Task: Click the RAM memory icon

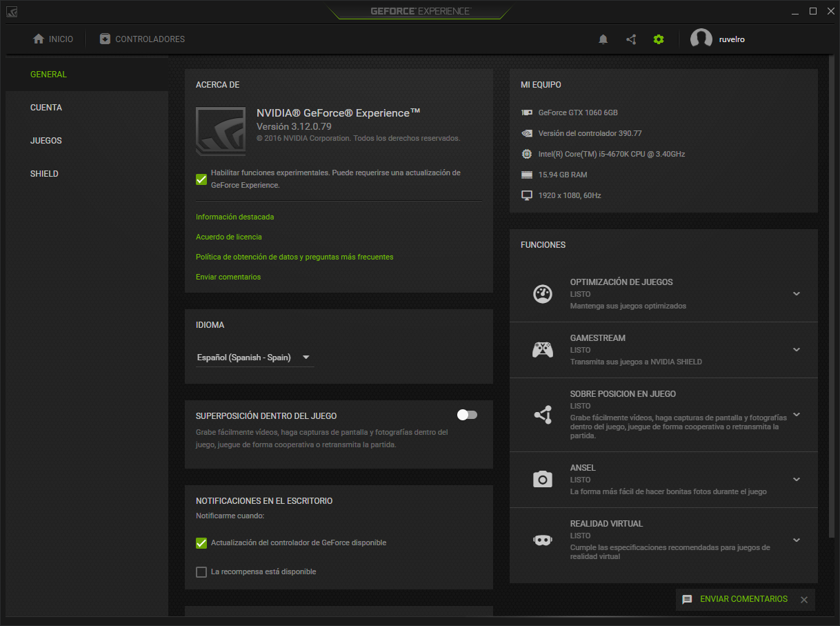Action: pyautogui.click(x=527, y=175)
